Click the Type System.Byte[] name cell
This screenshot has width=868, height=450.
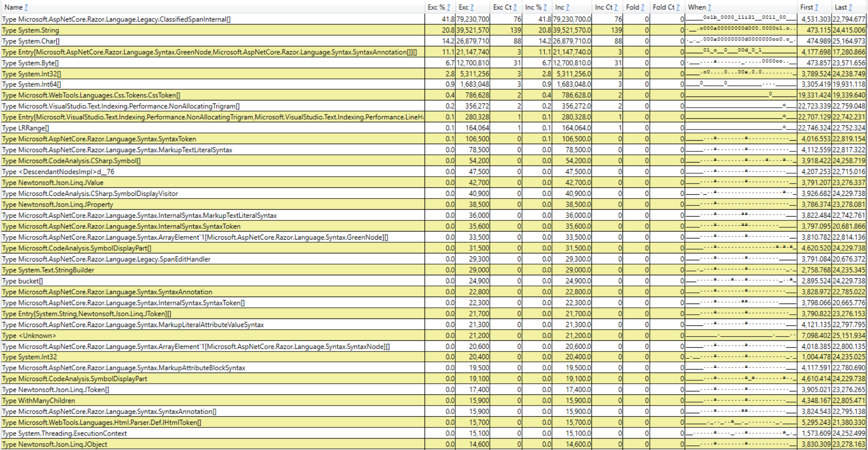coord(30,63)
